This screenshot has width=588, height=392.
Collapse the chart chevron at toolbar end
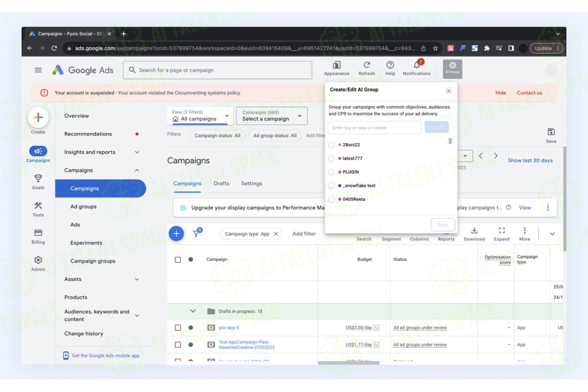(552, 234)
